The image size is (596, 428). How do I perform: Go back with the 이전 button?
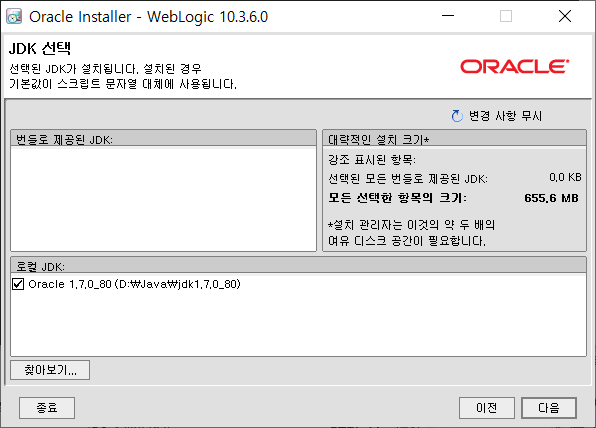click(x=487, y=408)
